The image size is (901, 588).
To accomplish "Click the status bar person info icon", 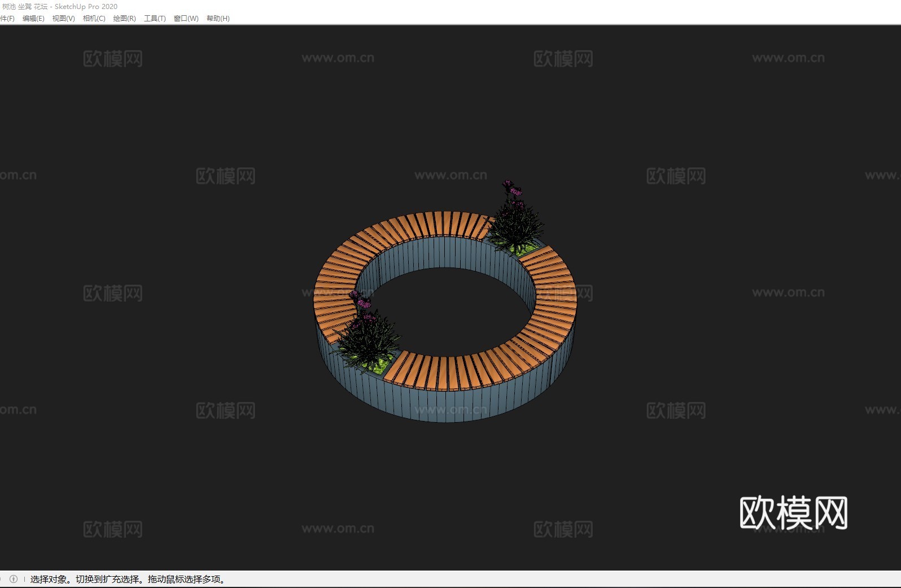I will click(14, 579).
